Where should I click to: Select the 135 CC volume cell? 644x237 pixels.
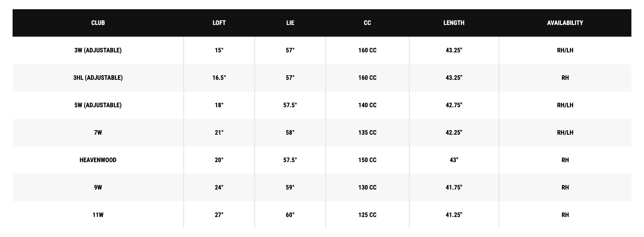pyautogui.click(x=367, y=132)
